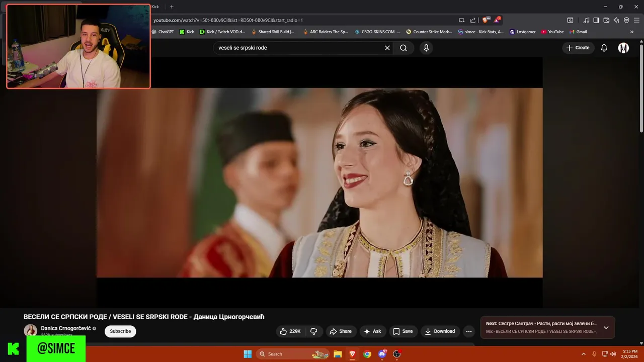The height and width of the screenshot is (362, 644).
Task: Like the video with 229K likes
Action: coord(290,331)
